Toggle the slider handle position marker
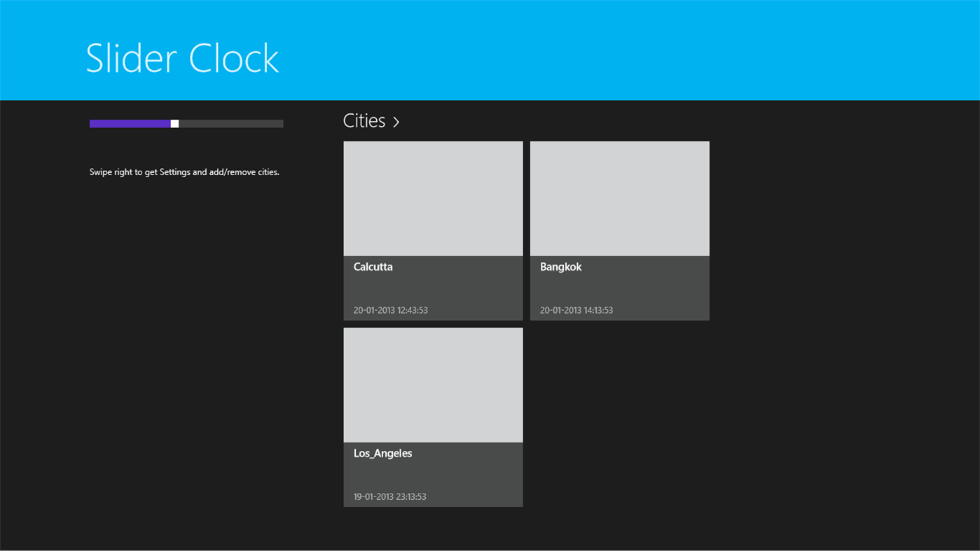 (x=174, y=123)
